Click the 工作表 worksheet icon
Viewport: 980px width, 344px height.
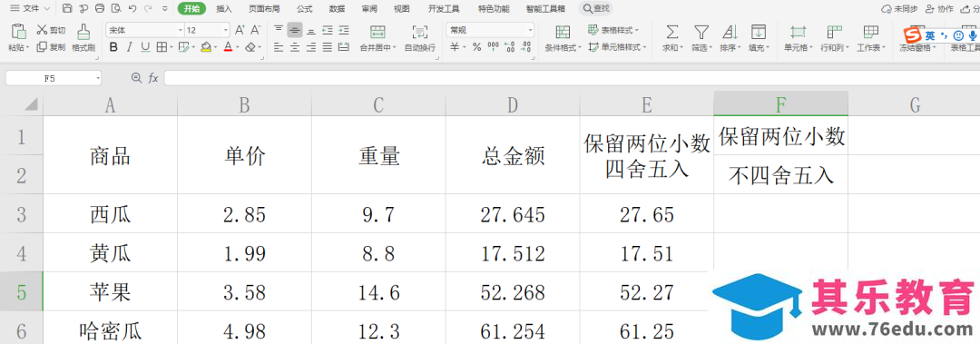(870, 33)
